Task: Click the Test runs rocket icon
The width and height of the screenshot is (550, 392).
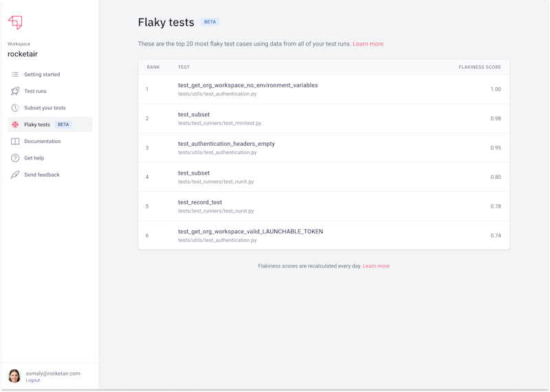Action: tap(15, 91)
